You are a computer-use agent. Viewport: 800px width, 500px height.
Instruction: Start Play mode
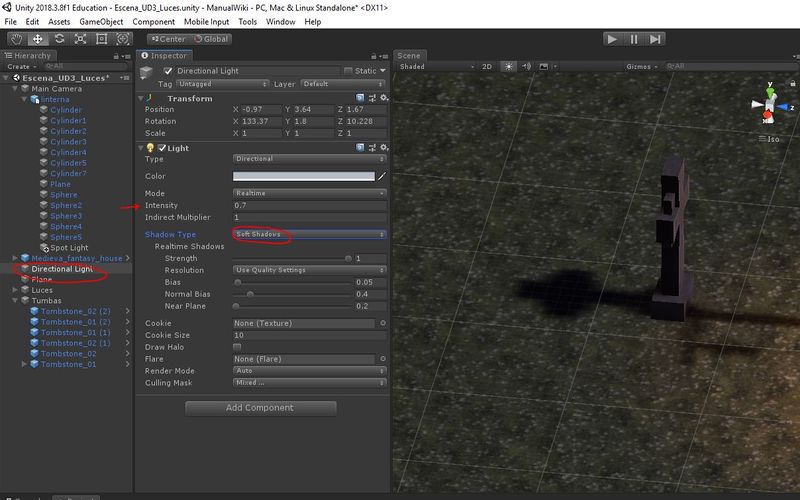point(612,39)
